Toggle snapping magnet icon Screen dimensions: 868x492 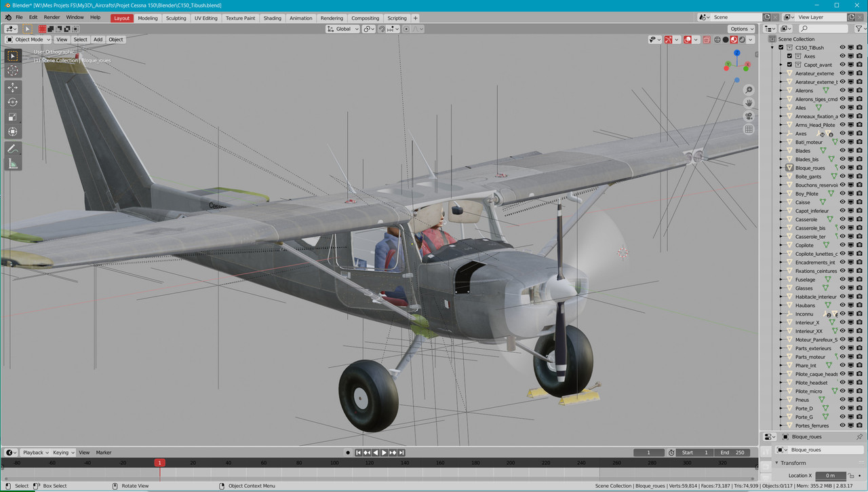[x=382, y=29]
